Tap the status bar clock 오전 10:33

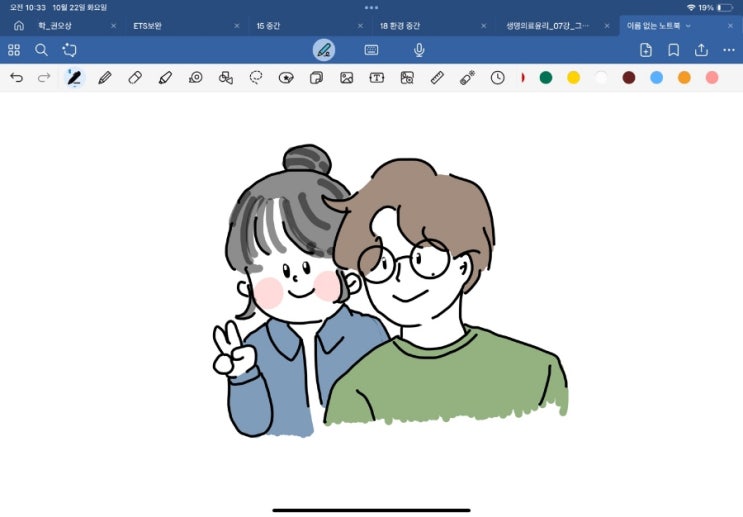click(27, 8)
